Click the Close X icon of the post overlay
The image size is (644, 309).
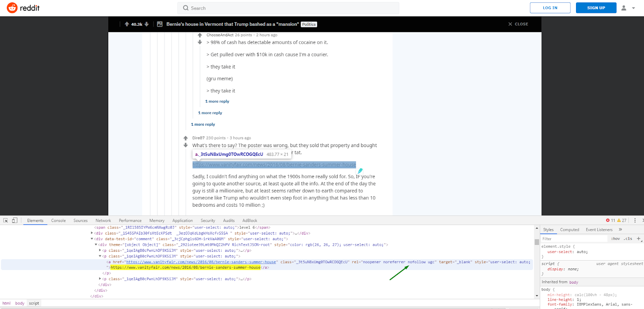tap(510, 24)
